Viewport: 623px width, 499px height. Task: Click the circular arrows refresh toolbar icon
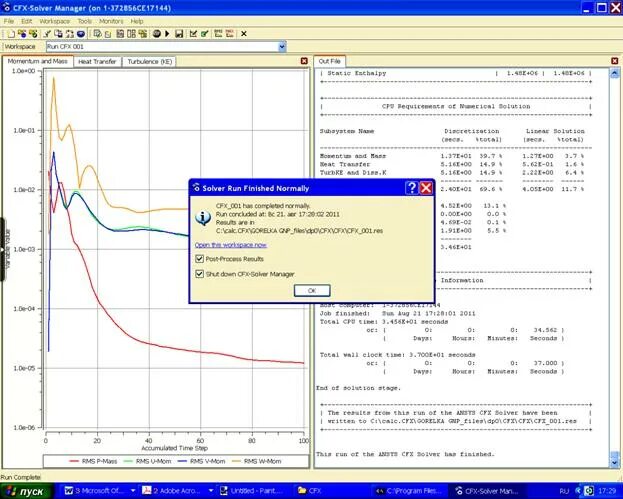pyautogui.click(x=70, y=34)
